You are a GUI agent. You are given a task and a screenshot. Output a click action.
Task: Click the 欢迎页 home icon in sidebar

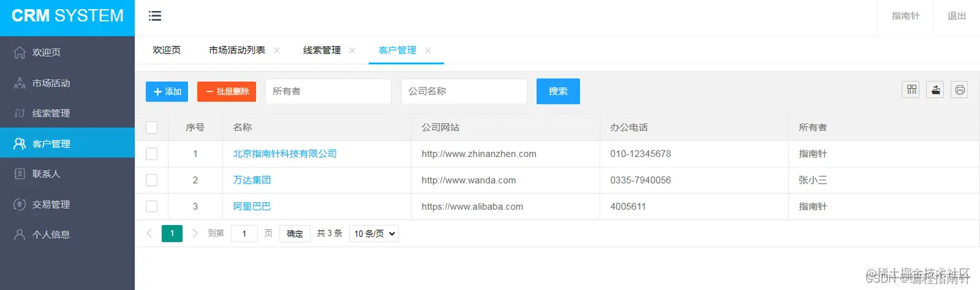[20, 52]
